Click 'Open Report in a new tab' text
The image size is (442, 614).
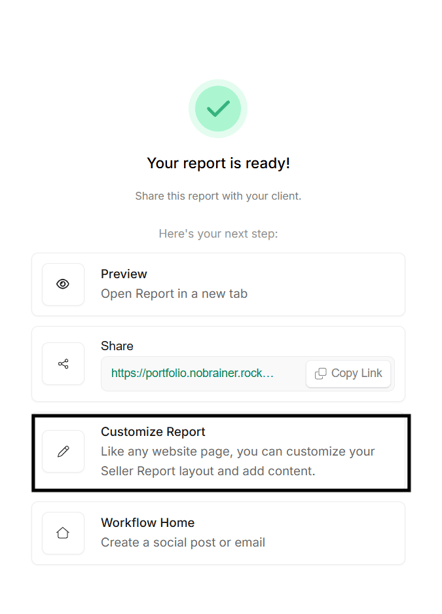[x=174, y=294]
